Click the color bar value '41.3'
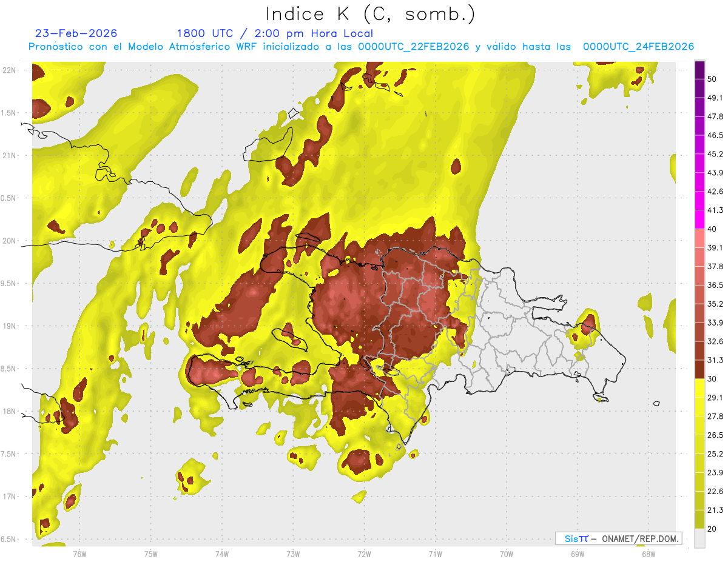The height and width of the screenshot is (562, 728). [x=715, y=210]
